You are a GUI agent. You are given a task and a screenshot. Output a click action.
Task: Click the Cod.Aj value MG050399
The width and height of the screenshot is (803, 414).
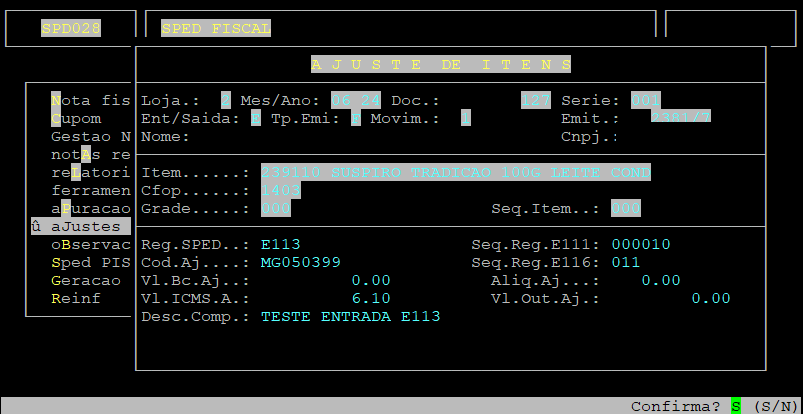[x=300, y=262]
